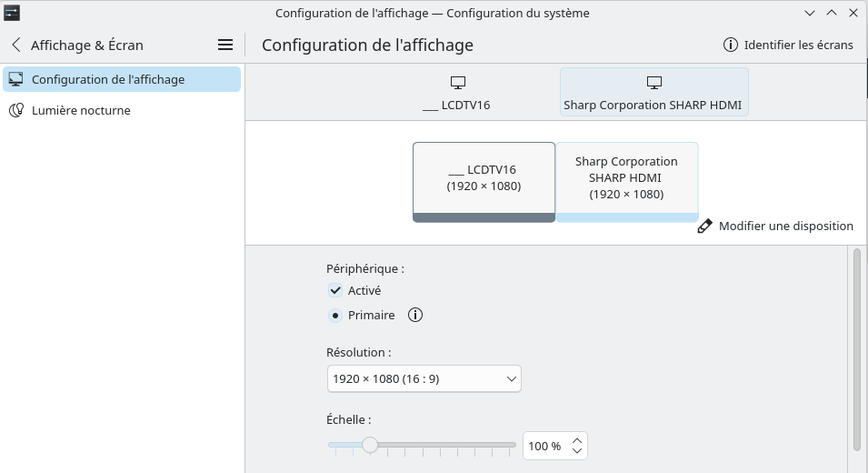Viewport: 868px width, 473px height.
Task: Select the LCDTV16 screen tab
Action: (457, 94)
